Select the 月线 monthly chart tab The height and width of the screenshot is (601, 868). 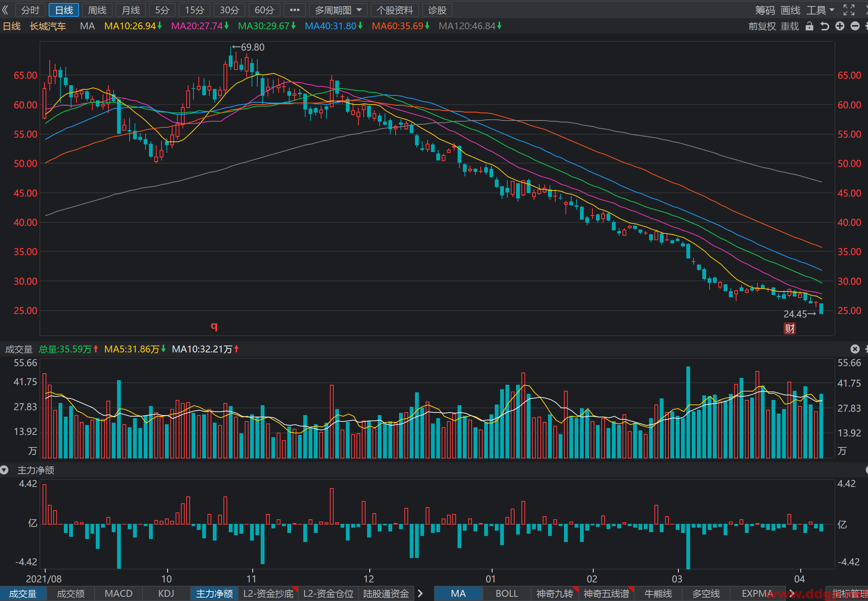(131, 10)
